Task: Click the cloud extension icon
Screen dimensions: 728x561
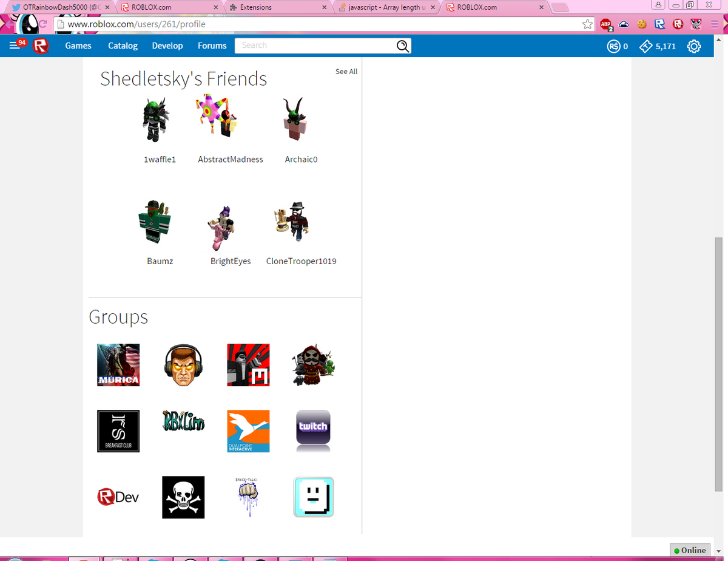Action: [624, 24]
